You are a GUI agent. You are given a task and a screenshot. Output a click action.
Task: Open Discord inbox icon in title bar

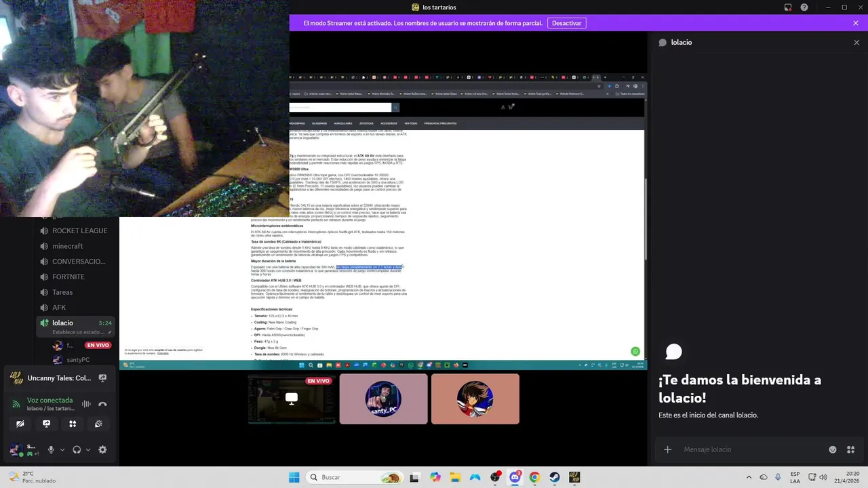pos(788,7)
